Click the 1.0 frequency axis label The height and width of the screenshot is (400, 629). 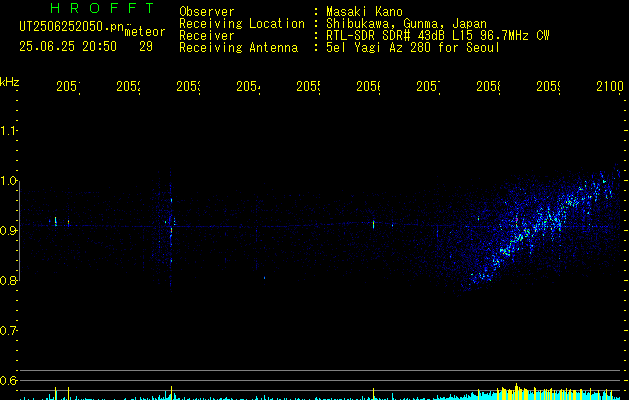click(8, 181)
